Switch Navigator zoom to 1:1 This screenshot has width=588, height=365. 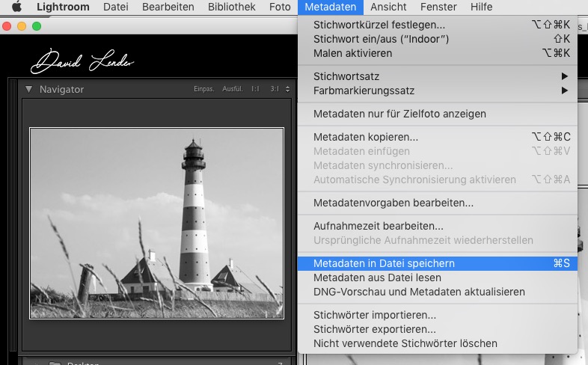(x=255, y=89)
